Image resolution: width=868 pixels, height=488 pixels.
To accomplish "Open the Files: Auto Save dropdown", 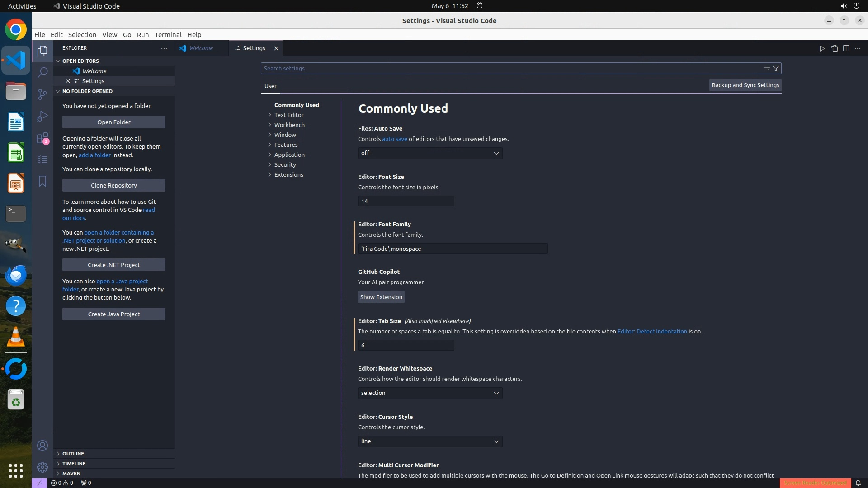I will pos(430,153).
